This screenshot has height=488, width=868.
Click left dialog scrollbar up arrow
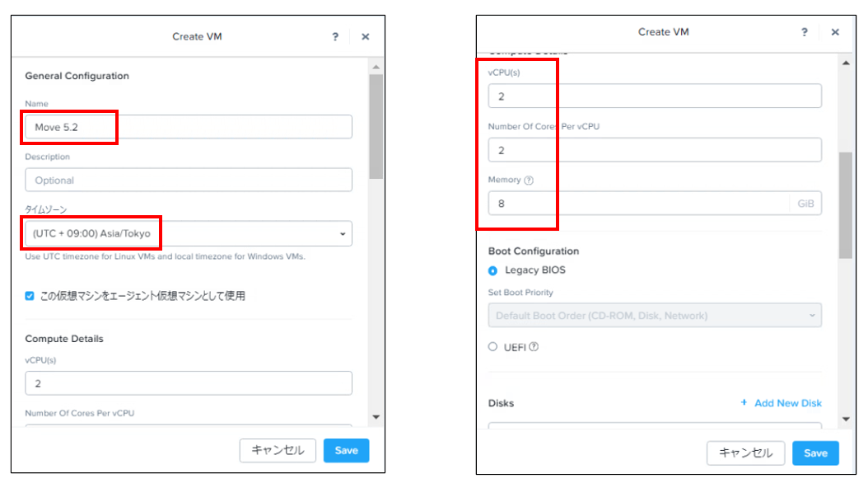point(376,67)
